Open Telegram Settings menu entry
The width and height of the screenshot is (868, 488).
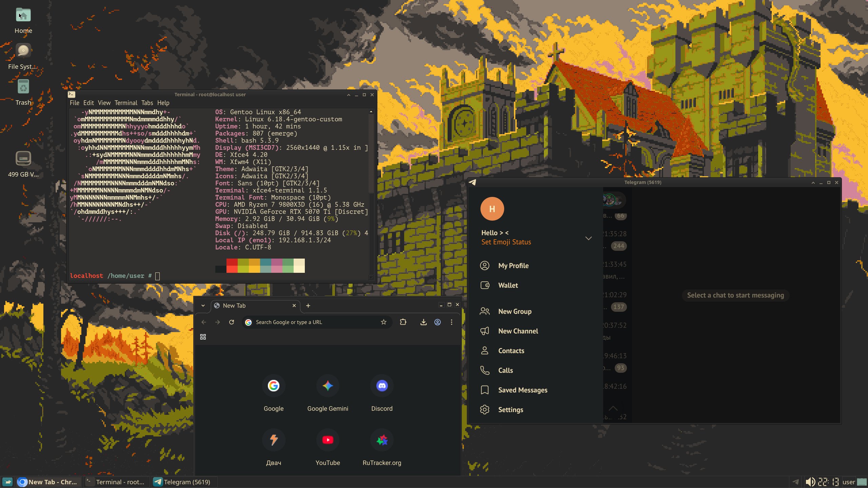point(510,409)
